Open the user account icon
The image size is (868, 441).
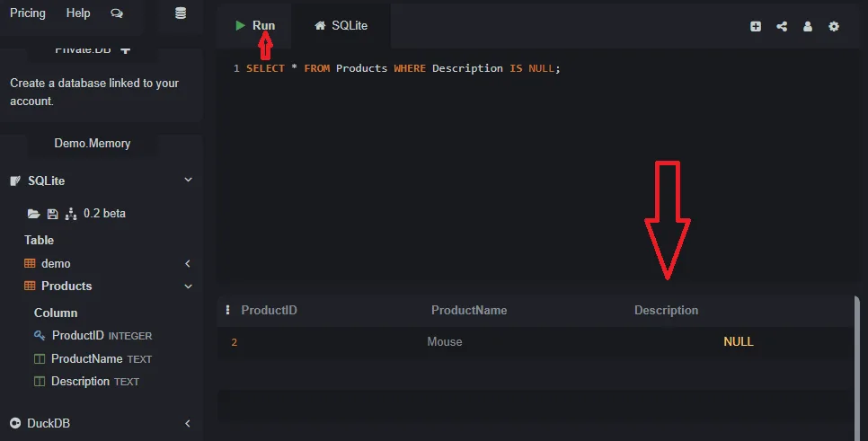[808, 27]
